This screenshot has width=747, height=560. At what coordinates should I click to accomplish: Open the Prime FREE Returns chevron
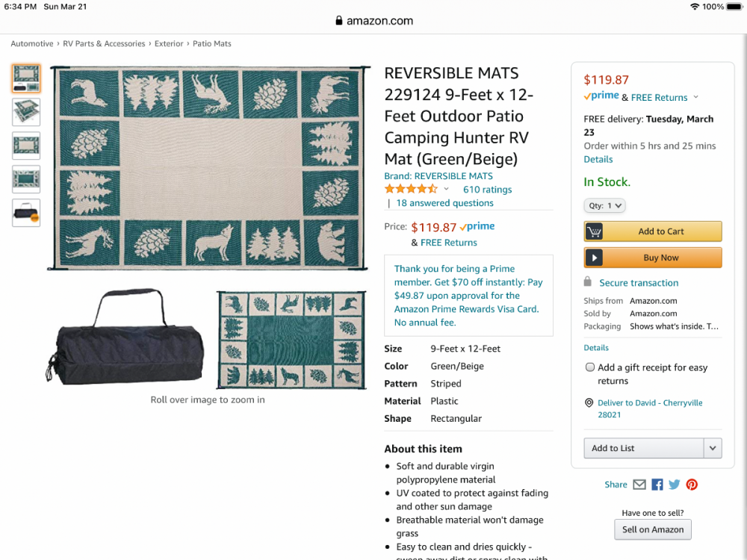(x=695, y=97)
